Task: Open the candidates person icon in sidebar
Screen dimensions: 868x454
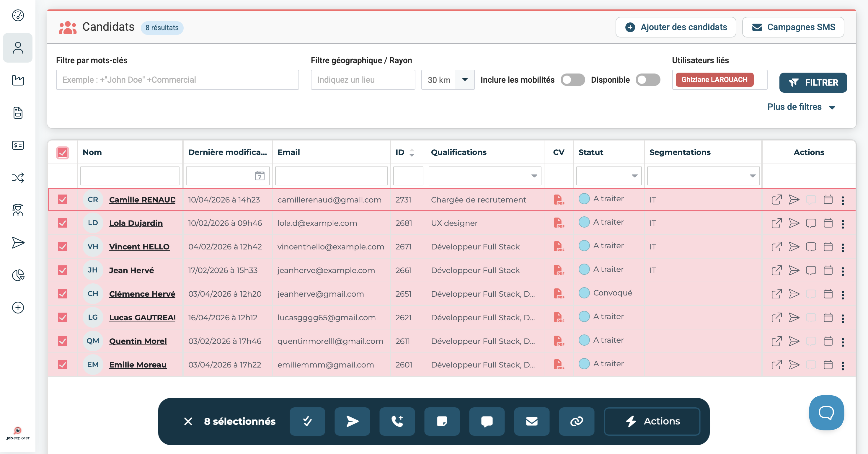Action: (x=18, y=48)
